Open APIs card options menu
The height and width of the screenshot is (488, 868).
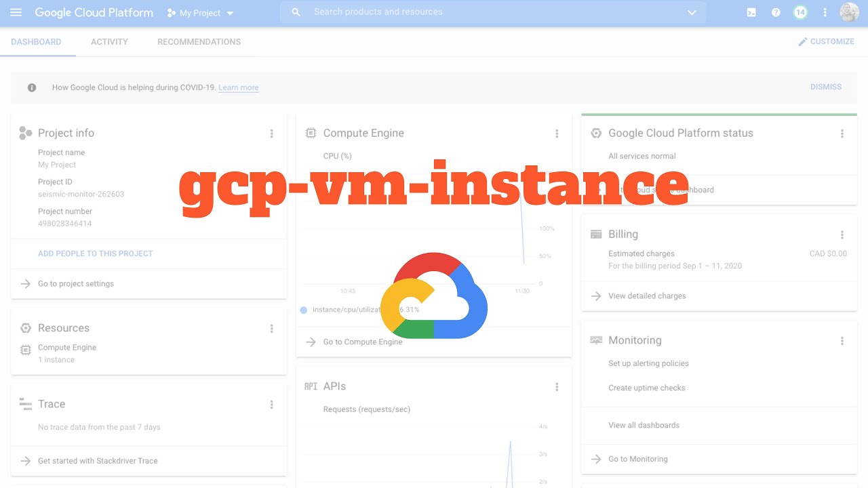[557, 386]
